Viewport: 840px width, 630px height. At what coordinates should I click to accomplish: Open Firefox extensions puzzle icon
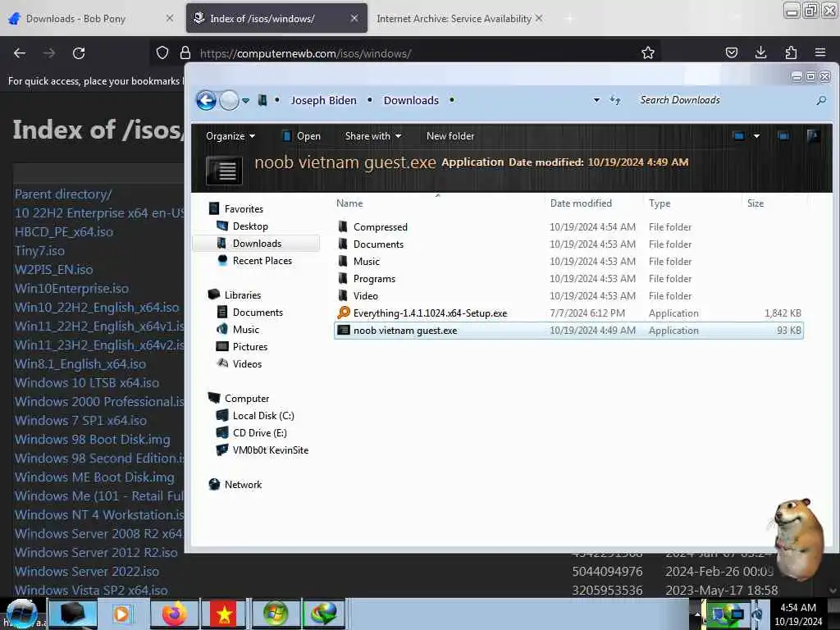791,52
